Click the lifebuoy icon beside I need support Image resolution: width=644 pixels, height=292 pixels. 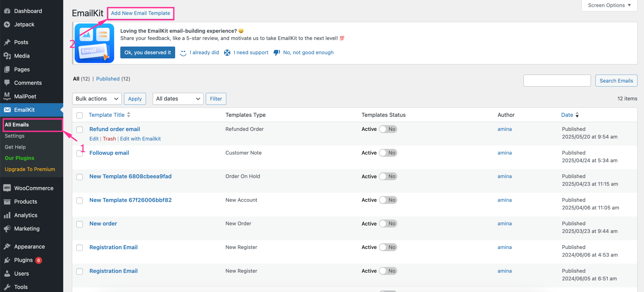coord(227,53)
